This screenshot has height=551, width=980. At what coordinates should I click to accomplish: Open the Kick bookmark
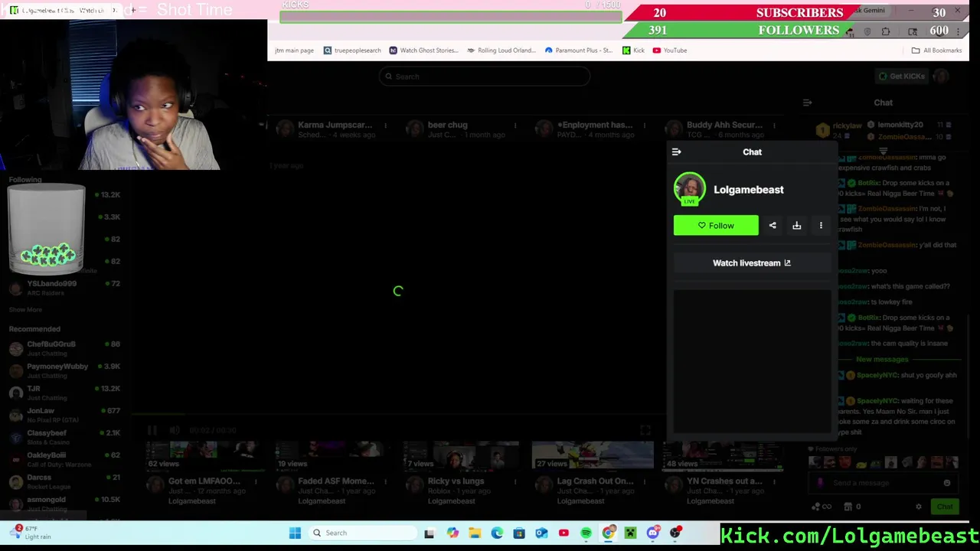[633, 51]
